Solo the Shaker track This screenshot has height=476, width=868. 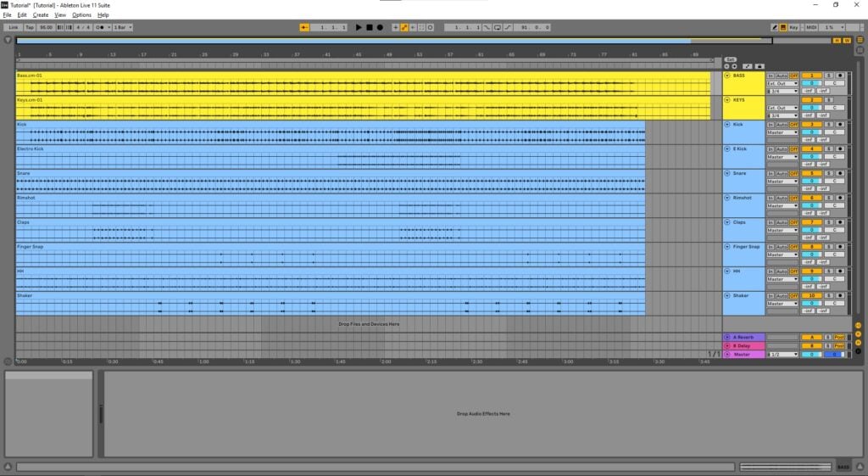point(829,296)
